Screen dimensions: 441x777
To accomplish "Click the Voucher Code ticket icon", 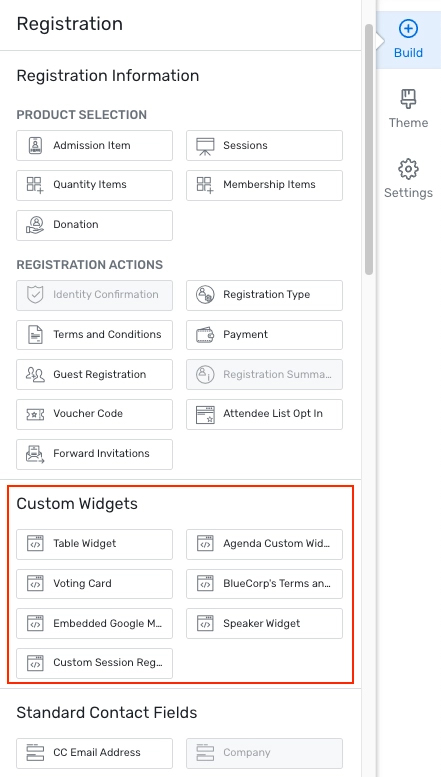I will (35, 414).
